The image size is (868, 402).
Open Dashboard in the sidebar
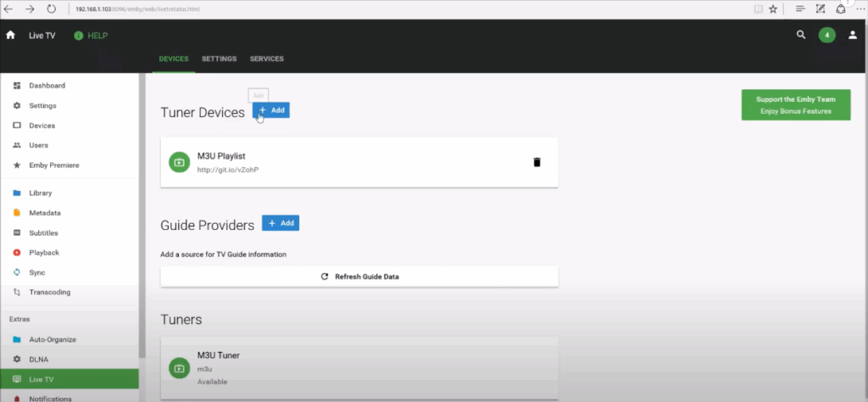[x=47, y=86]
